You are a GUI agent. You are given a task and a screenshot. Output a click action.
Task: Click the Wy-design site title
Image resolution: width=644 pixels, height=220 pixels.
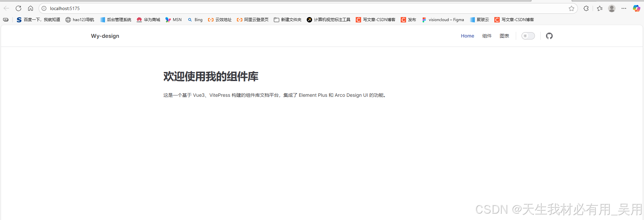click(105, 36)
